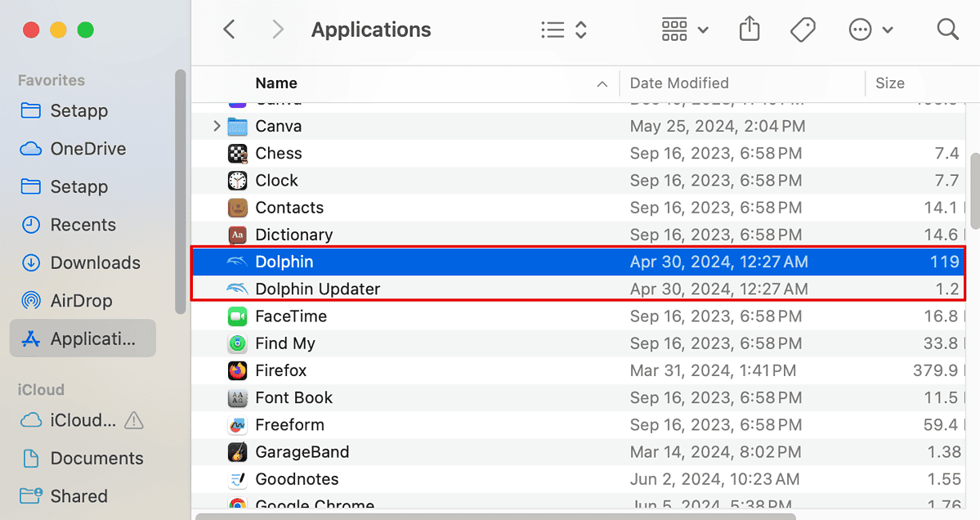
Task: Click the Dolphin emulator icon
Action: click(237, 262)
